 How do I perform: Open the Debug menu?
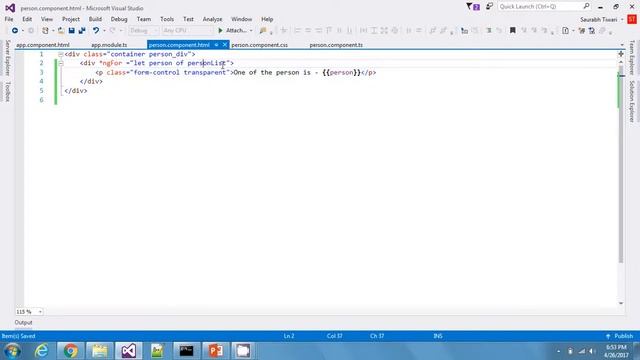[x=119, y=19]
